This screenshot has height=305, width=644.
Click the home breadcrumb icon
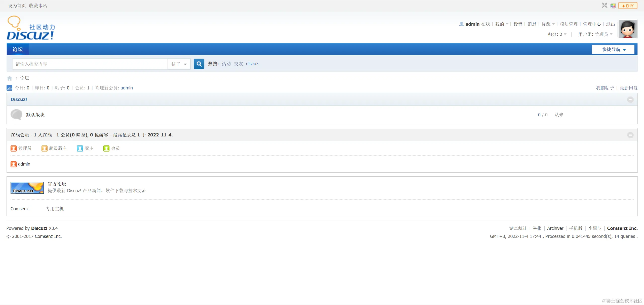point(10,78)
